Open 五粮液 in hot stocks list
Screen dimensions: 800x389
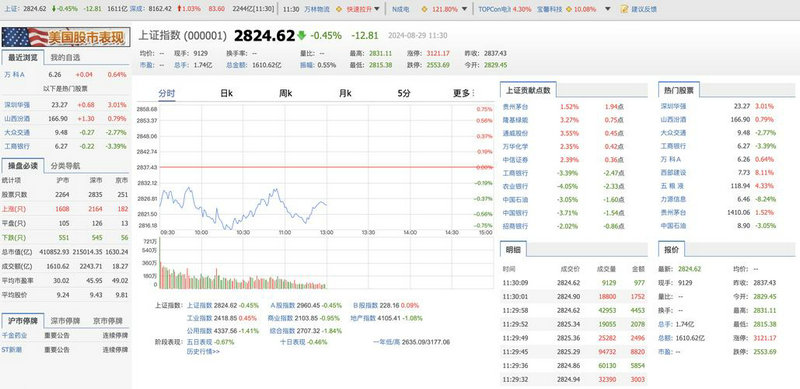click(673, 186)
